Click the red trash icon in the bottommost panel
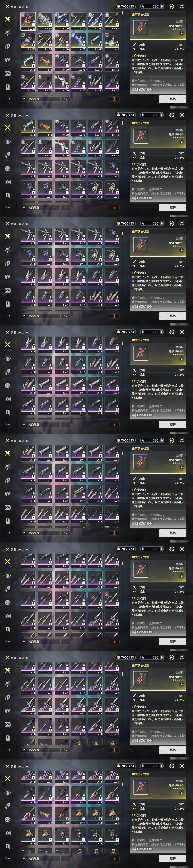Screen dimensions: 193x868 pyautogui.click(x=114, y=858)
